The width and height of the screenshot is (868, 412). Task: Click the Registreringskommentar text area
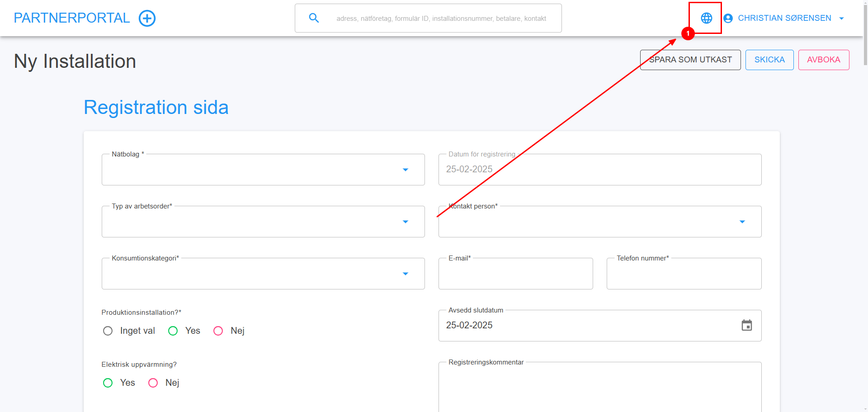tap(600, 387)
